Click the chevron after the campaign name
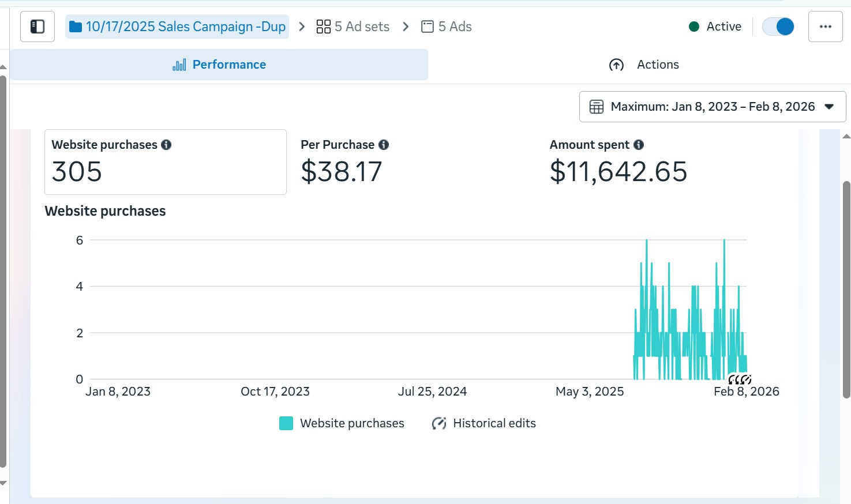Viewport: 851px width, 504px height. [x=302, y=27]
